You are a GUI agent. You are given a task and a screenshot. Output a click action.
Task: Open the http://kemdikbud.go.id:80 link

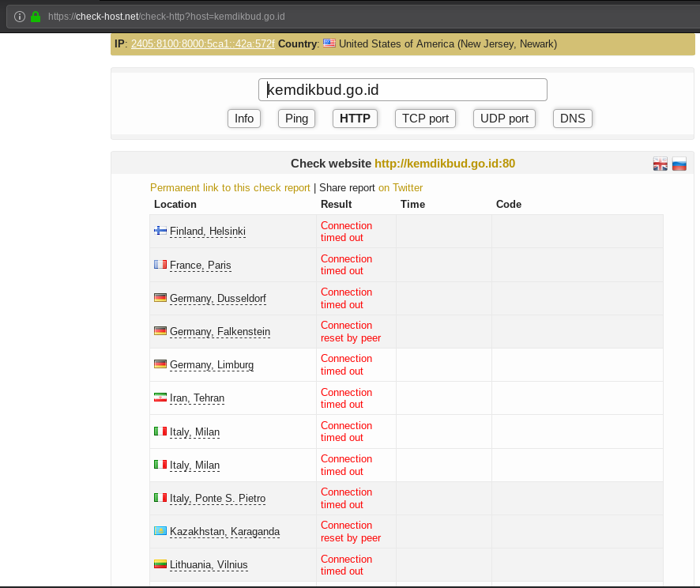point(445,164)
